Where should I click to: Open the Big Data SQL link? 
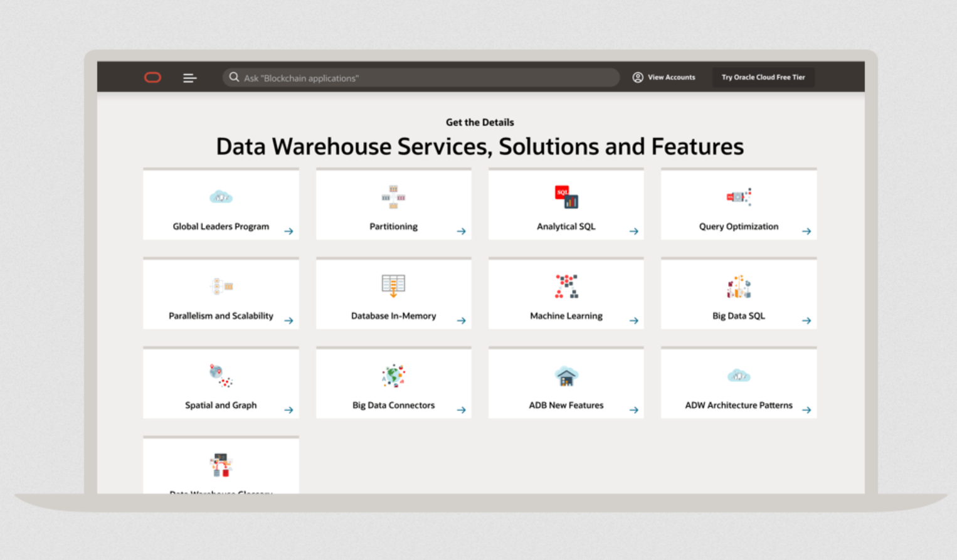[x=739, y=316]
